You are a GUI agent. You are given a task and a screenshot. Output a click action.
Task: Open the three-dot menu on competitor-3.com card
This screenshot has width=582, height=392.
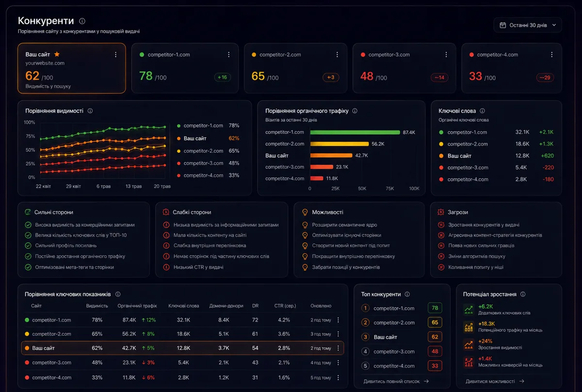click(x=446, y=55)
